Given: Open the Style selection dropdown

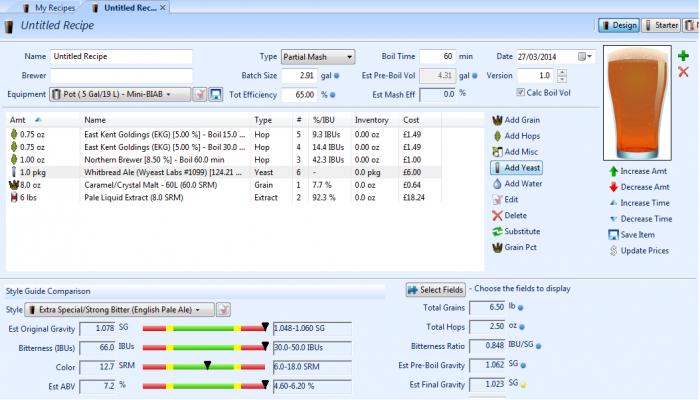Looking at the screenshot, I should point(120,309).
